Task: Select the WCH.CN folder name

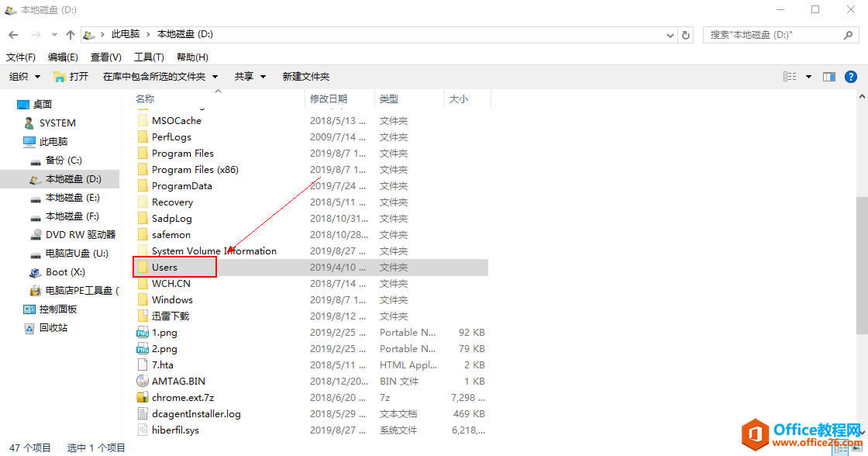Action: [171, 284]
